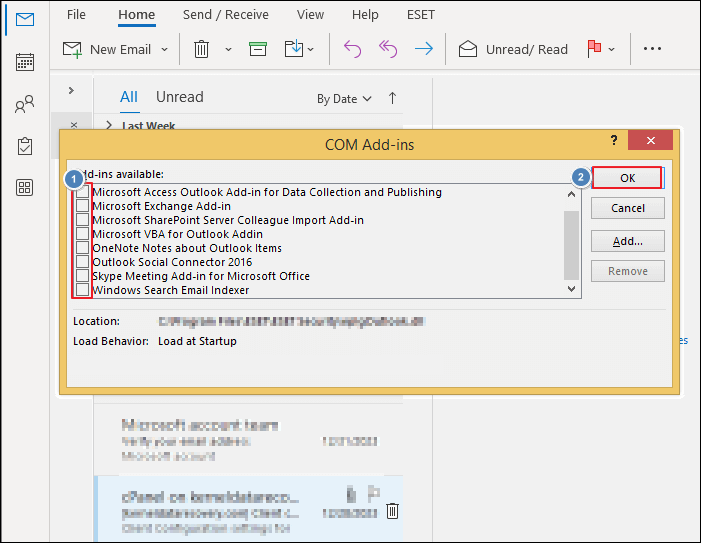This screenshot has width=701, height=543.
Task: Close the small x in folder pane
Action: click(74, 125)
